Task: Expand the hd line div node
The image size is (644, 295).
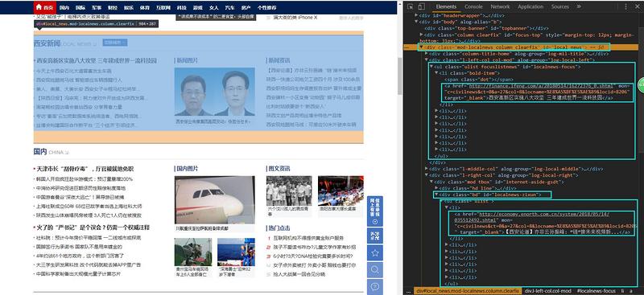Action: pos(436,188)
